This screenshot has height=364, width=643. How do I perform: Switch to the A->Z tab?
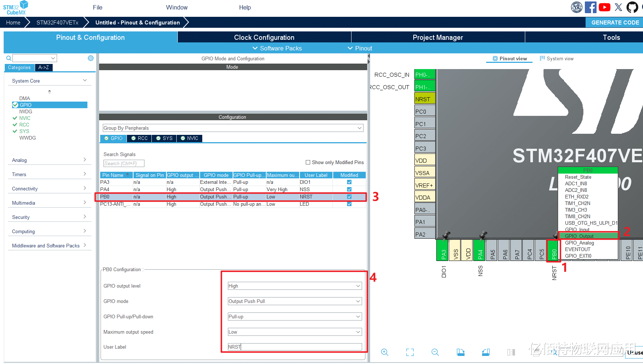44,67
